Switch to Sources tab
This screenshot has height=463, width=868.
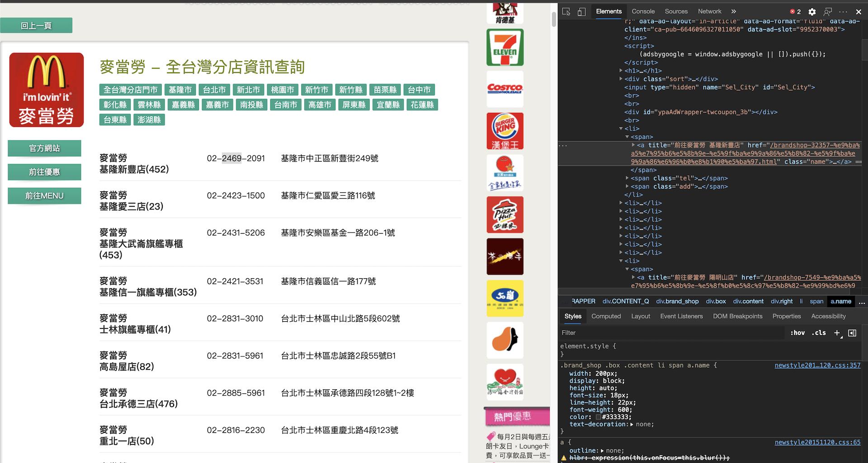[x=676, y=11]
